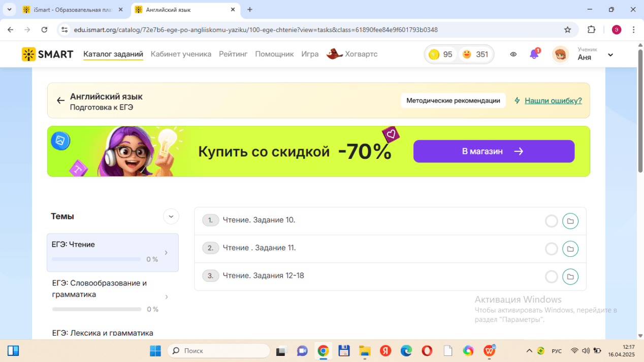Image resolution: width=644 pixels, height=362 pixels.
Task: Click the smiley points counter 351
Action: (475, 54)
